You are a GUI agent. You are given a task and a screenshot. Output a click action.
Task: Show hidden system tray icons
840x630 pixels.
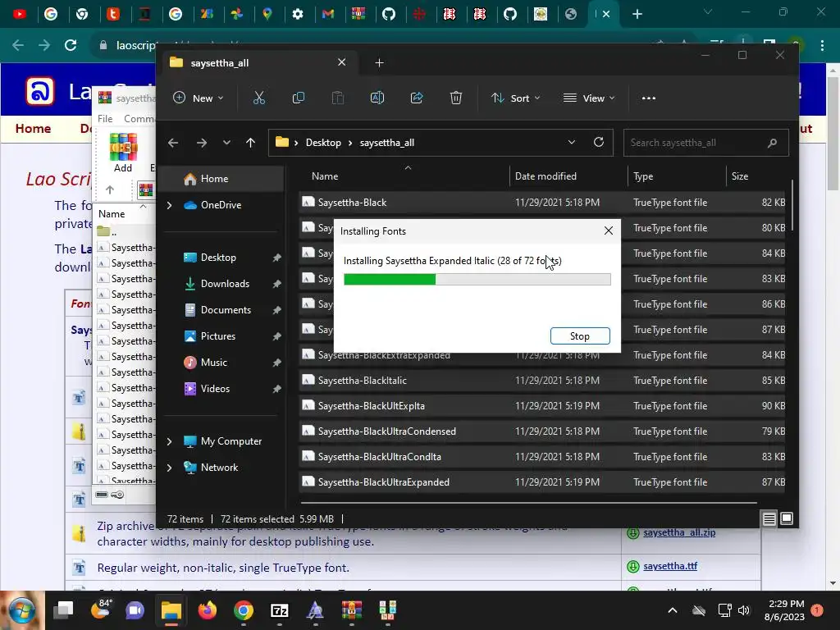pos(673,610)
